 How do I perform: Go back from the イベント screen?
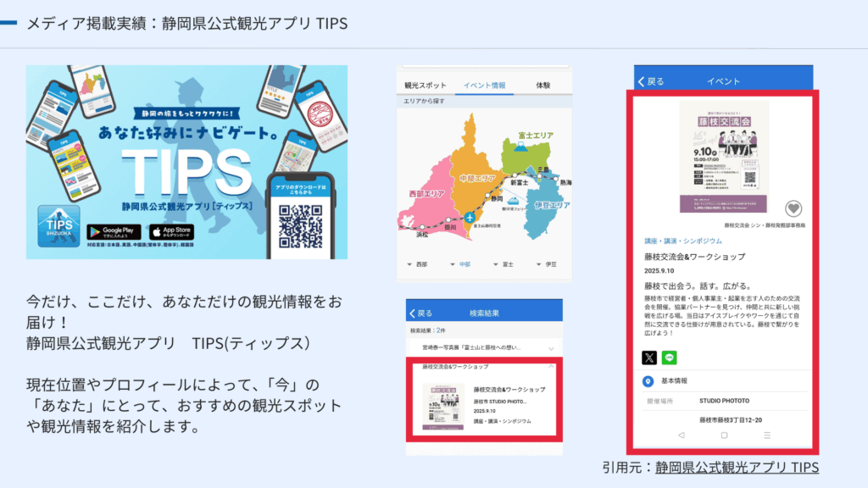651,81
